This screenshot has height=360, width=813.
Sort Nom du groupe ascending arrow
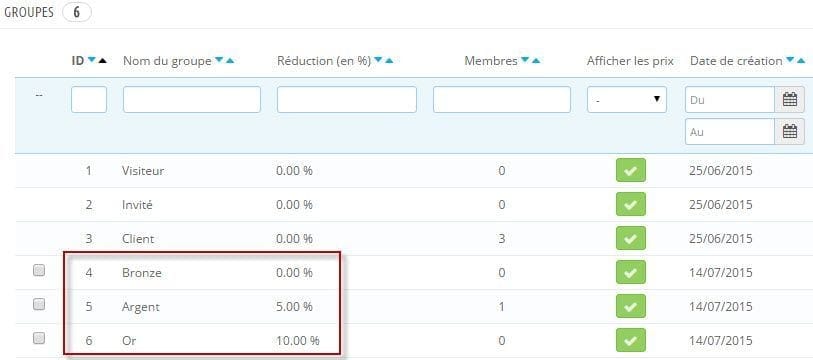coord(230,61)
